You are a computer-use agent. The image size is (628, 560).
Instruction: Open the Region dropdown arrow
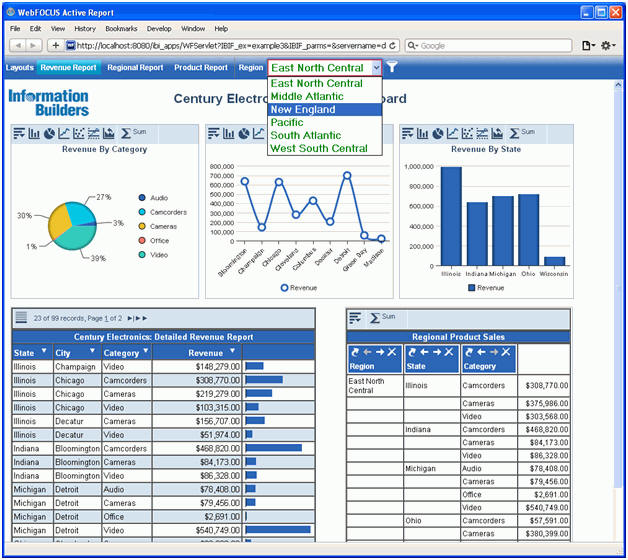(376, 68)
